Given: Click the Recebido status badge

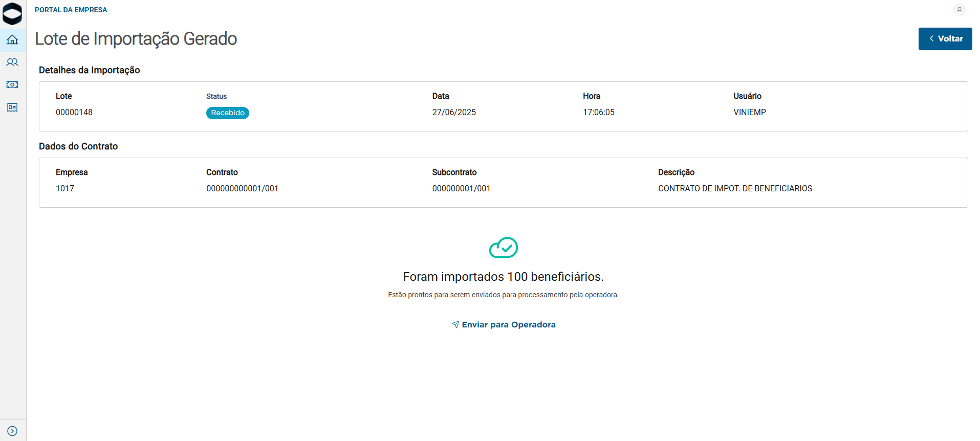Looking at the screenshot, I should [x=228, y=113].
